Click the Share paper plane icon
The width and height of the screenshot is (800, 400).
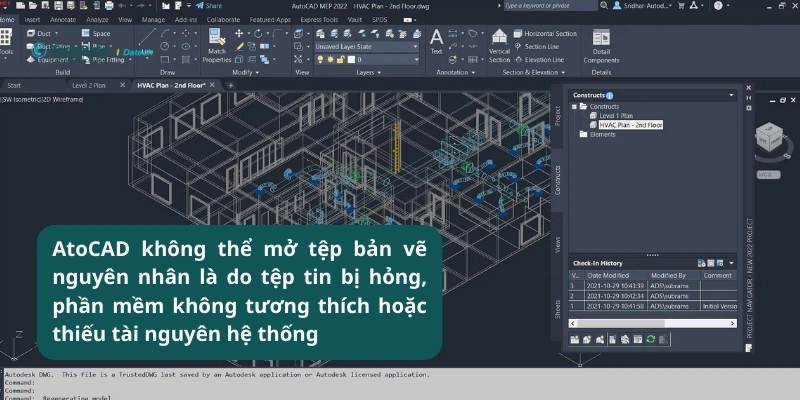tap(200, 6)
